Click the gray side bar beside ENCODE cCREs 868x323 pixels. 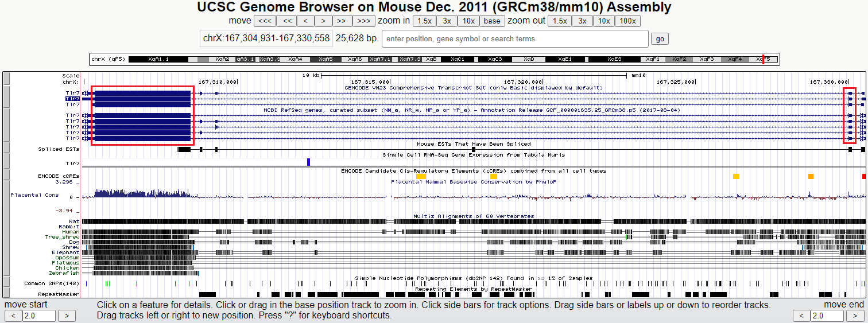(6, 173)
